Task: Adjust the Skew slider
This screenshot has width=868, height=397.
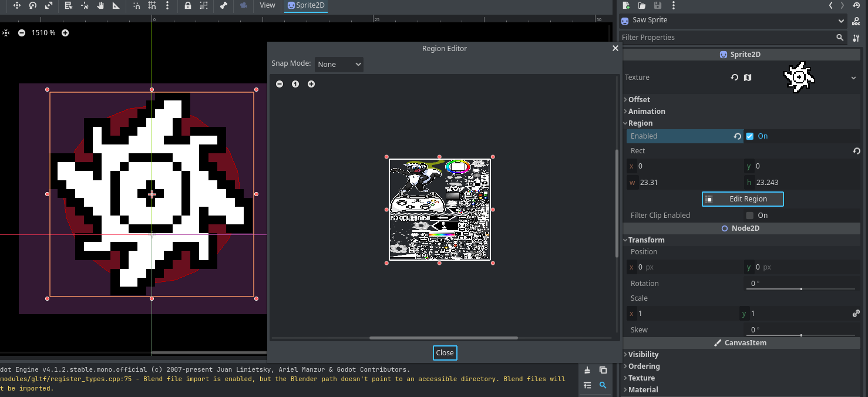Action: pos(801,335)
